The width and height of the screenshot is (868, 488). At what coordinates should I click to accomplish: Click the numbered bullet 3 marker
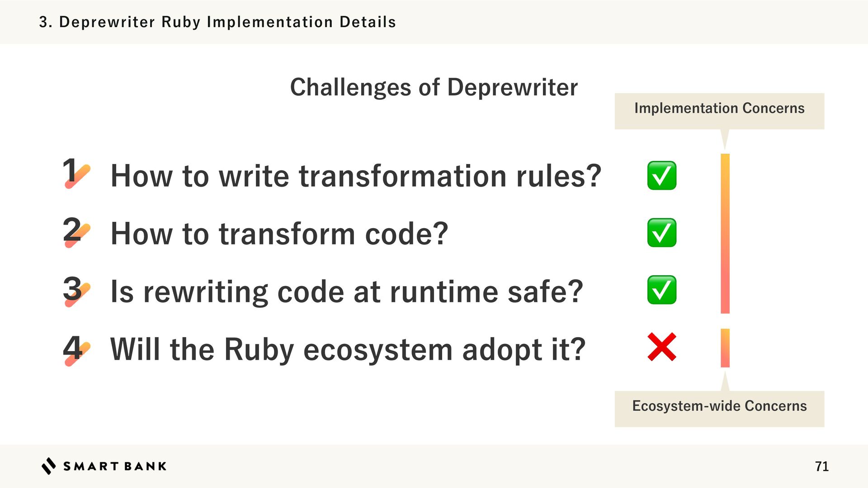click(75, 290)
